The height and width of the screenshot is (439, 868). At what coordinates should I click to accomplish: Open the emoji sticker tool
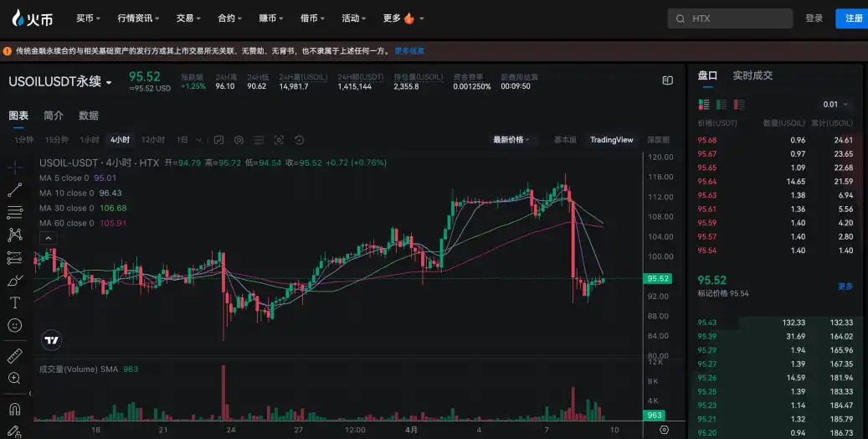pyautogui.click(x=14, y=325)
